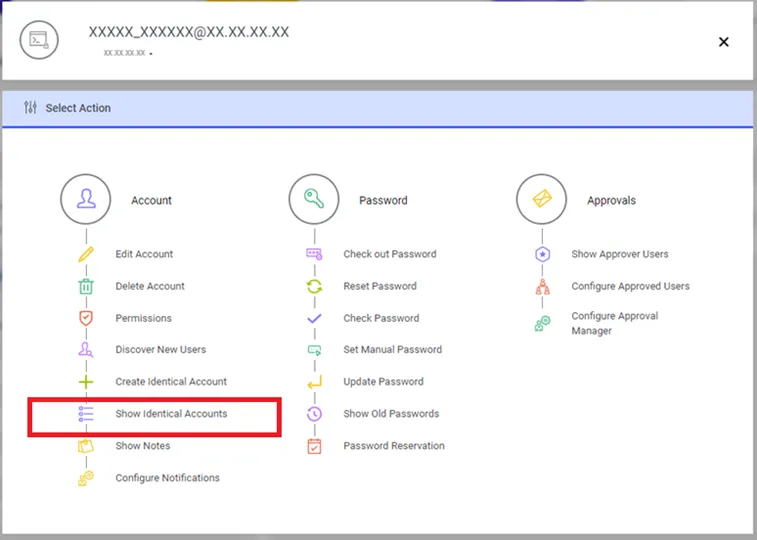The width and height of the screenshot is (757, 540).
Task: Select Check out Password
Action: click(x=390, y=254)
